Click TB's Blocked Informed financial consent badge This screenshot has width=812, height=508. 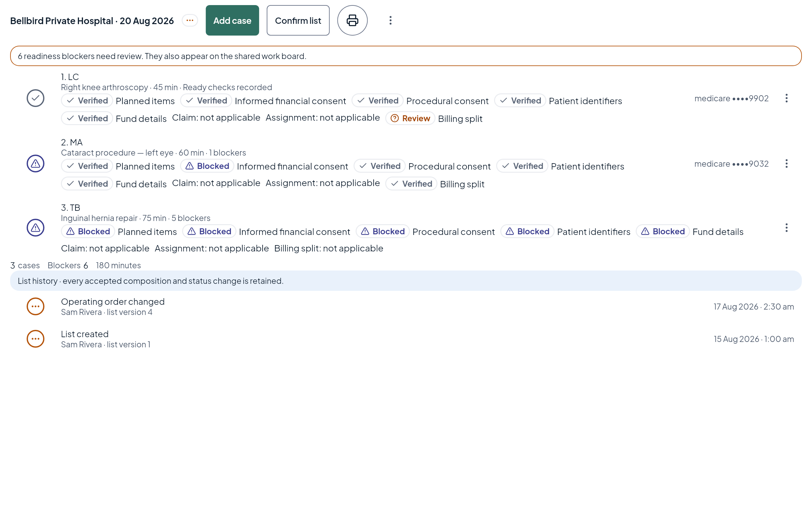click(x=209, y=231)
